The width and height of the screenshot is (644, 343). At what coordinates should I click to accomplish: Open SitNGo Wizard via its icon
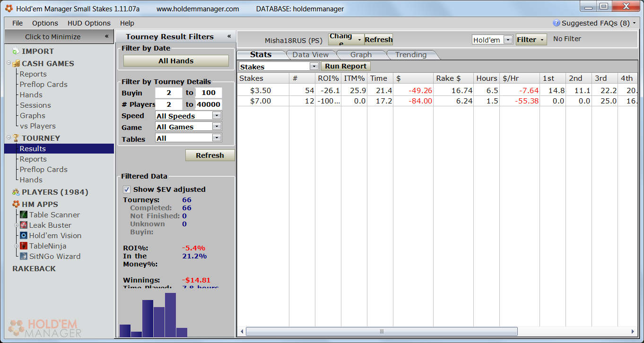pyautogui.click(x=24, y=256)
